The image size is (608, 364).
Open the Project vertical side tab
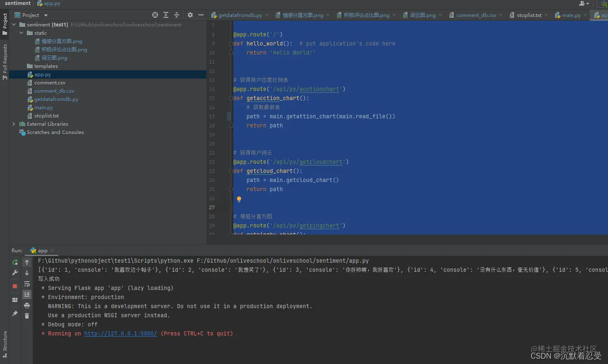point(5,24)
